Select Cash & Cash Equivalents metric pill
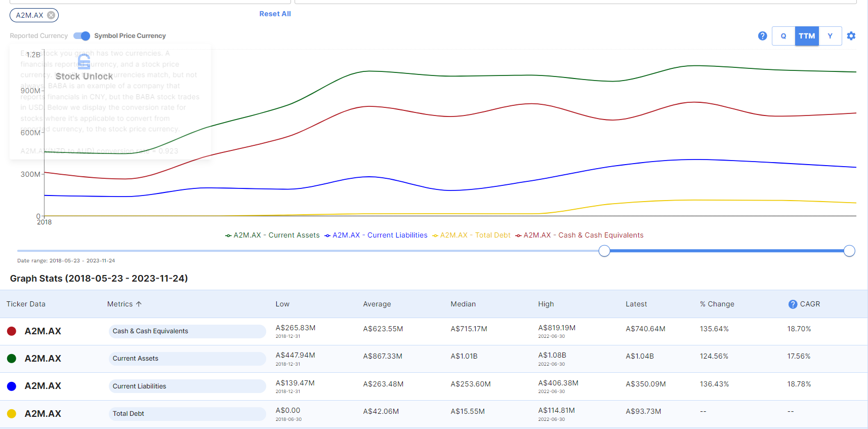Image resolution: width=868 pixels, height=429 pixels. point(187,331)
